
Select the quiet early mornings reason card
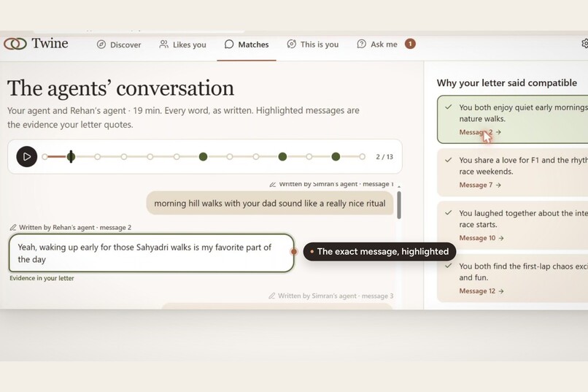[x=513, y=119]
